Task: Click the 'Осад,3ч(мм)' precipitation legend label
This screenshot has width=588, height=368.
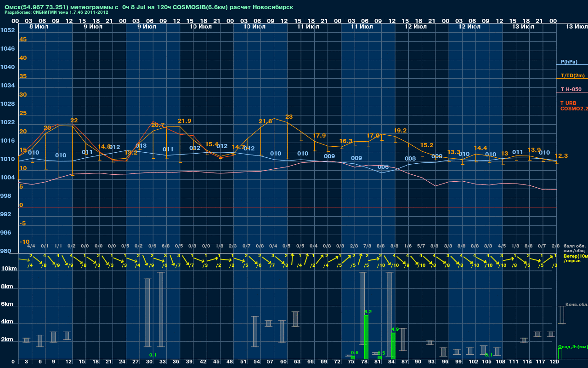Action: [x=573, y=346]
